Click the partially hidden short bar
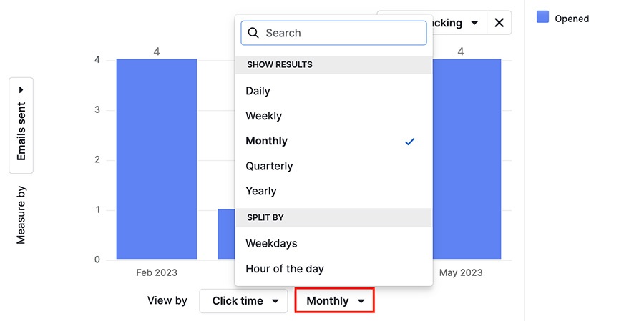 226,234
